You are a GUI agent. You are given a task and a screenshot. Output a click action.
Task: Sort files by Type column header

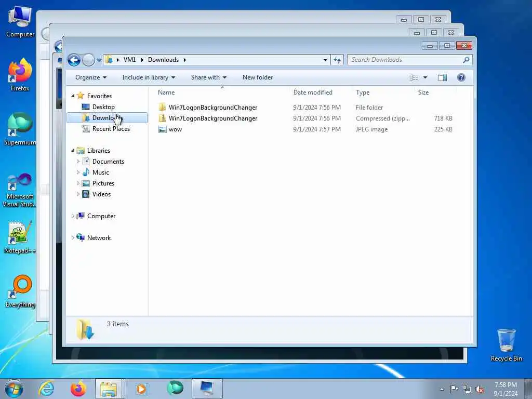coord(363,92)
